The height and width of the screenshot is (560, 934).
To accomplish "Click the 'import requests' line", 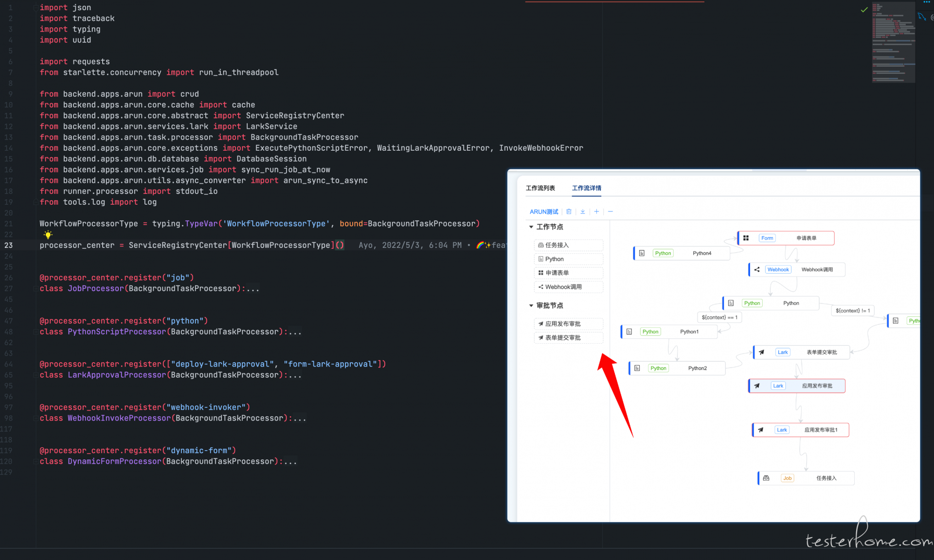I will (74, 62).
